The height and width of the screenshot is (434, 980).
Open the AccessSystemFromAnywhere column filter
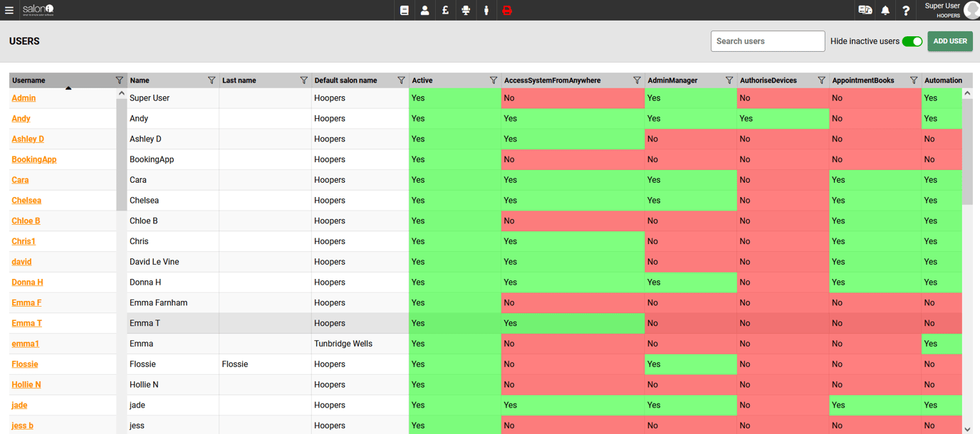[x=636, y=80]
